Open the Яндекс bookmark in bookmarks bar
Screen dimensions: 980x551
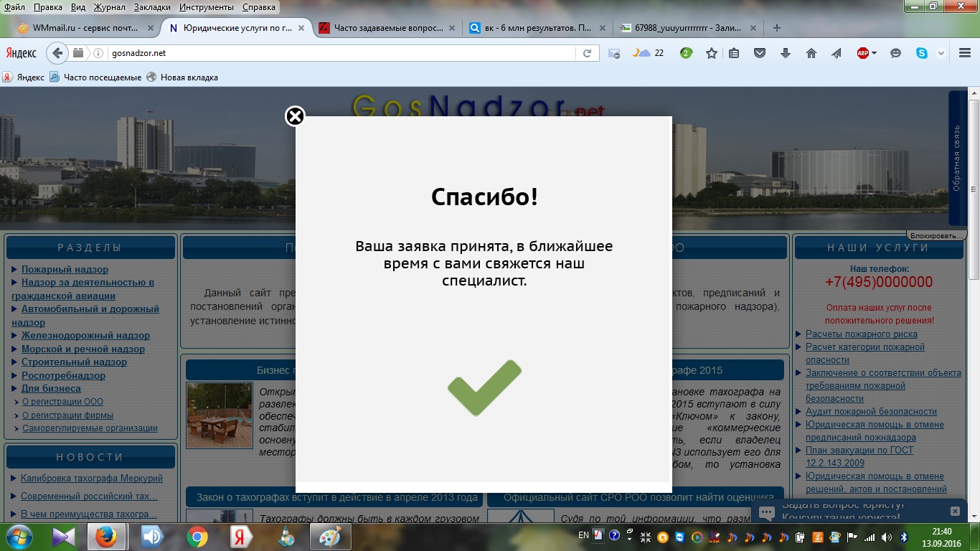24,77
